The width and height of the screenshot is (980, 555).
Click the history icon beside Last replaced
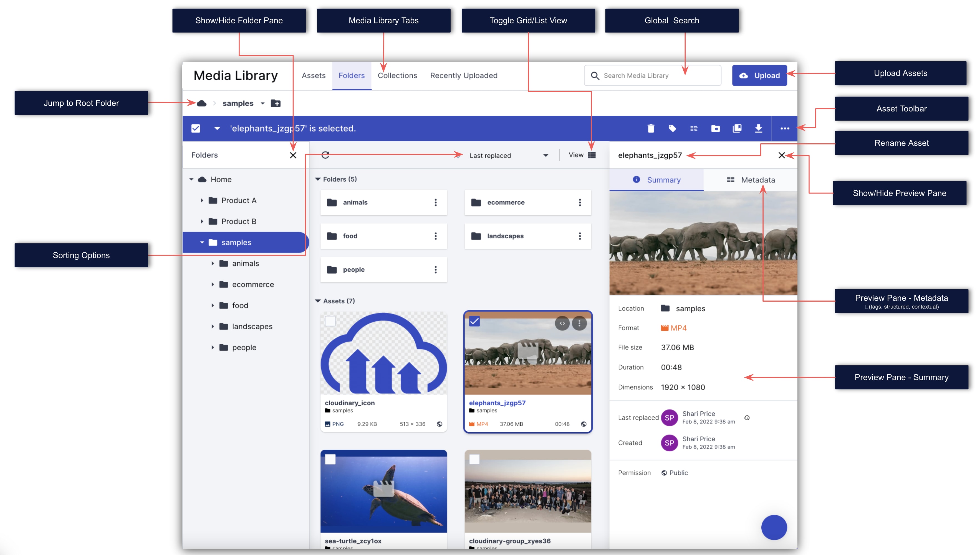click(747, 418)
